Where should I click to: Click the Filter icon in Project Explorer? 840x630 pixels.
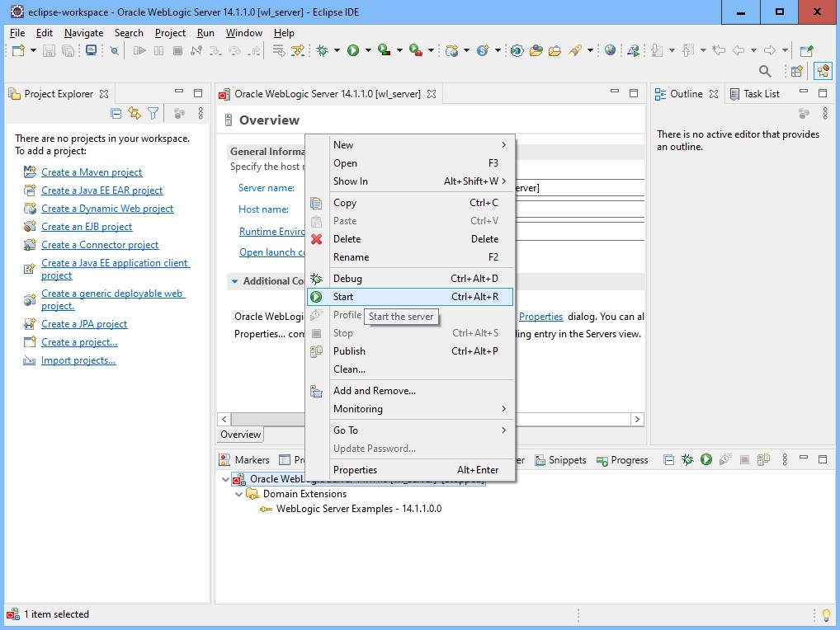pos(153,114)
